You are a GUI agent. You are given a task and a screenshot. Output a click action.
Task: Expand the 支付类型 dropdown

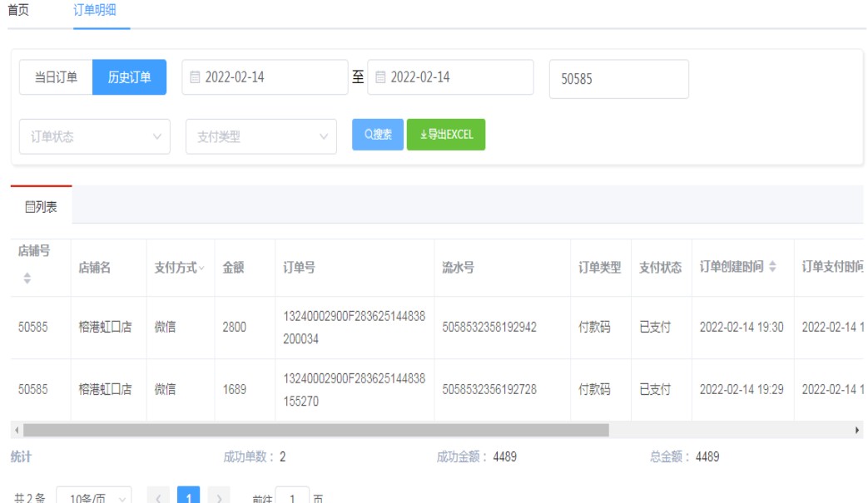click(x=260, y=137)
